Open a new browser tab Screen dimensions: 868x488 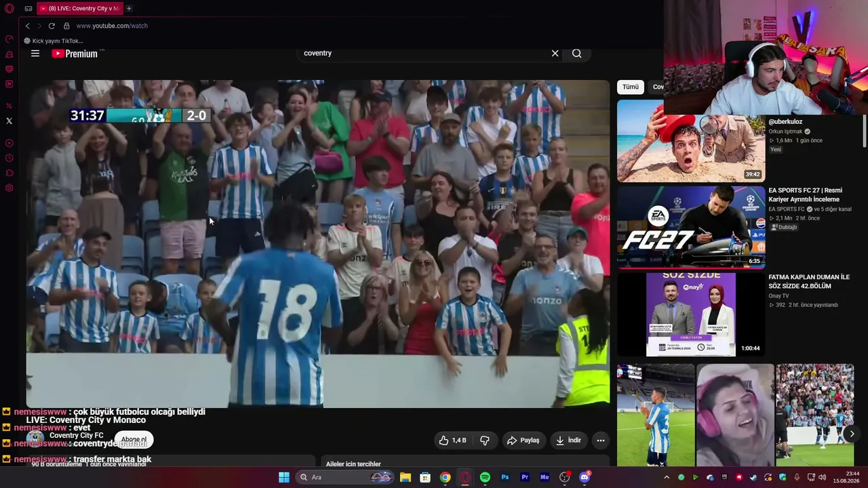[129, 9]
